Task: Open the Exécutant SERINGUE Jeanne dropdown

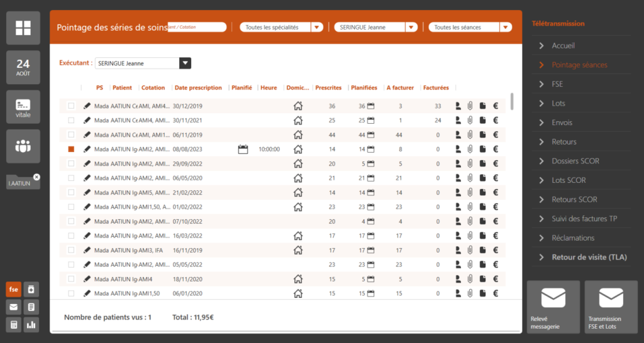Action: pos(185,63)
